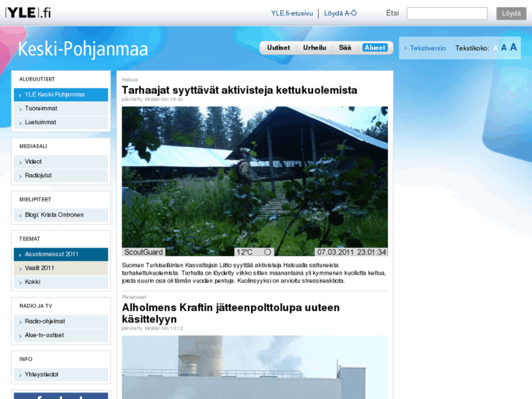Open Tuoreimmat in sidebar
Image resolution: width=532 pixels, height=399 pixels.
click(x=61, y=108)
